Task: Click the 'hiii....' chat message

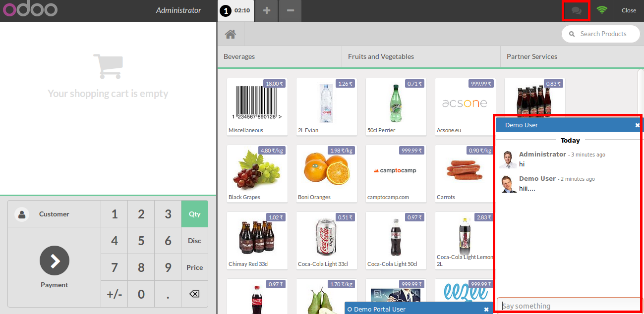Action: (527, 188)
